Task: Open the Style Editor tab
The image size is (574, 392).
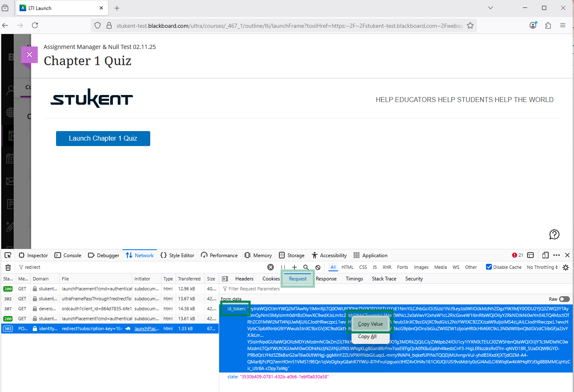Action: (x=177, y=256)
